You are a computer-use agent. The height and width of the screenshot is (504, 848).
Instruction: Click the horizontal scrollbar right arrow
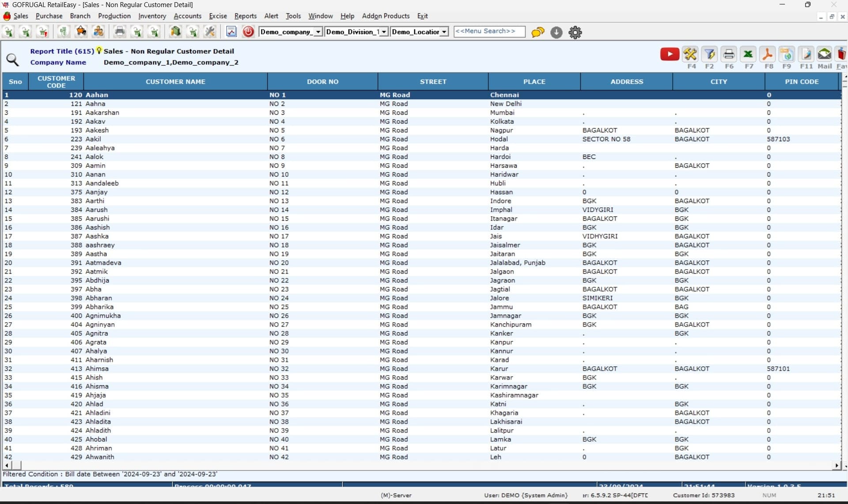pos(836,465)
